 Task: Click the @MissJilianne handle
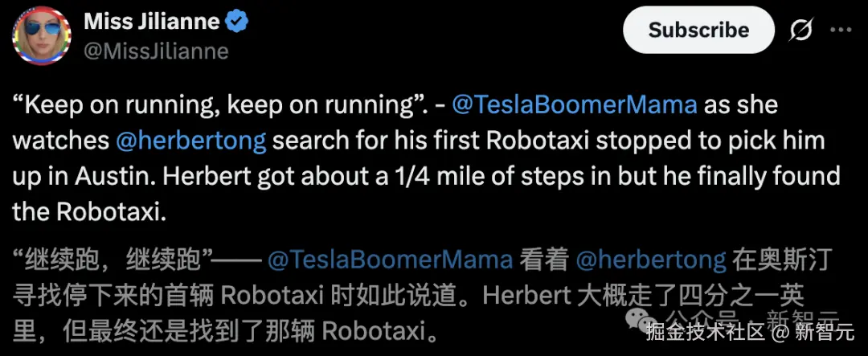156,51
